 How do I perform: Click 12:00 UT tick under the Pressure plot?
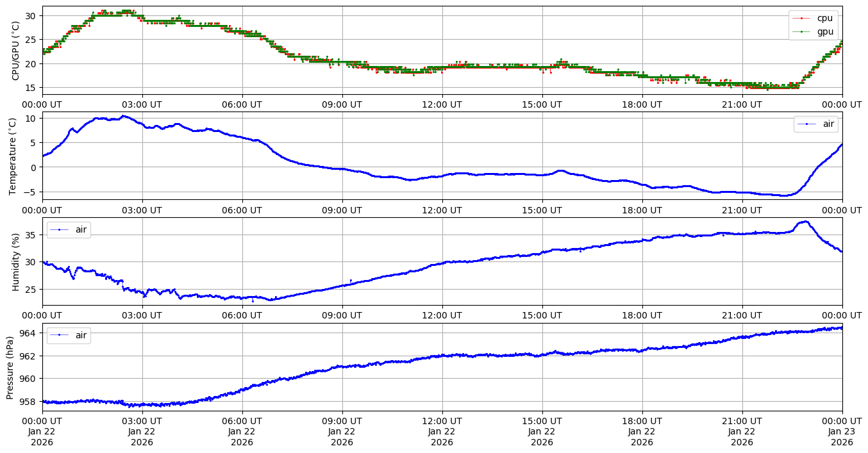tap(442, 421)
